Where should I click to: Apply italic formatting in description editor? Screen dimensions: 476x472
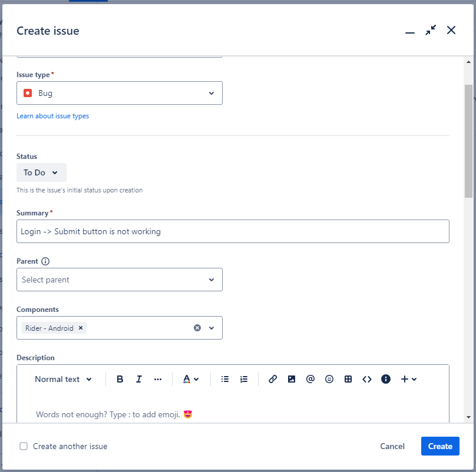point(139,380)
